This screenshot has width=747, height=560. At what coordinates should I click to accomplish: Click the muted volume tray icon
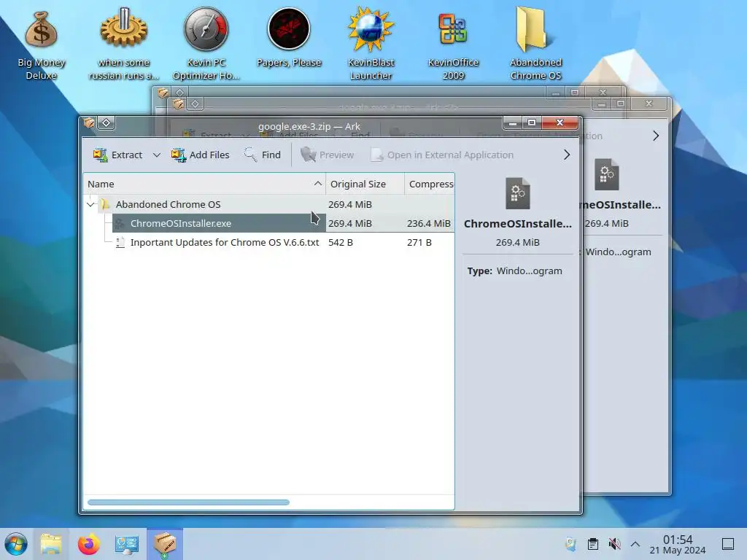coord(614,544)
